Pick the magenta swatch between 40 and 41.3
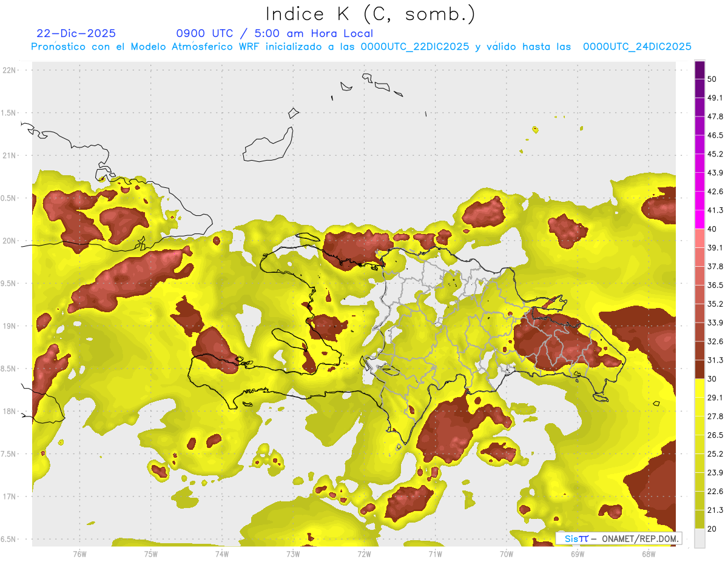The height and width of the screenshot is (562, 728). point(699,220)
